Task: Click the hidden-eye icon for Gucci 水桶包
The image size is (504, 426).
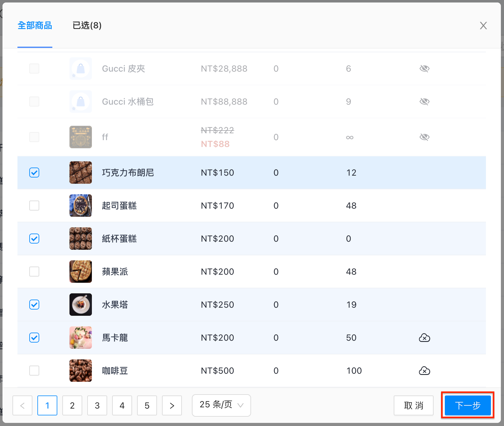Action: [x=424, y=102]
